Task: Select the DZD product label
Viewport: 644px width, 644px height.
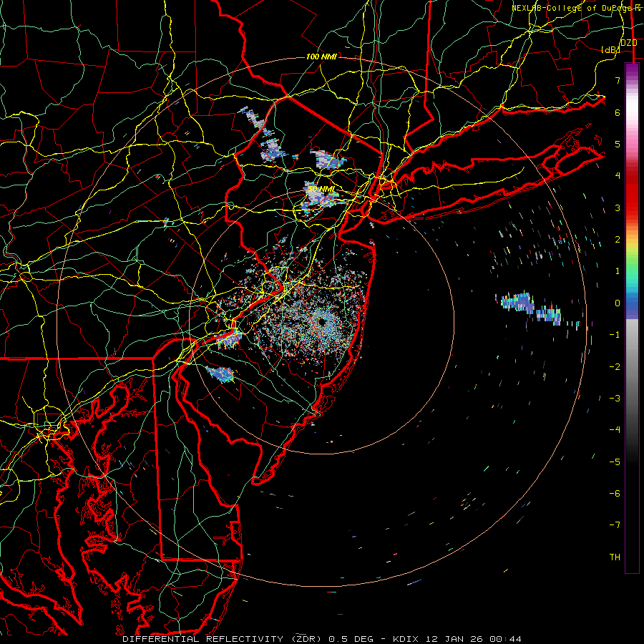Action: [629, 42]
